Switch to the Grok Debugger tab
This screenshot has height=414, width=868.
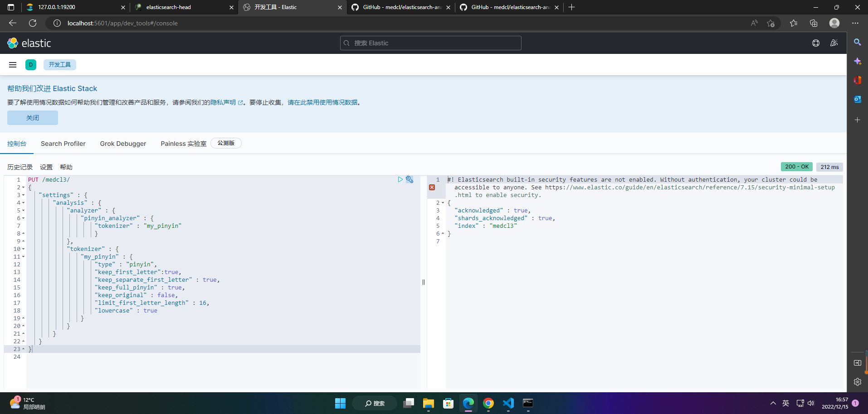pos(123,144)
